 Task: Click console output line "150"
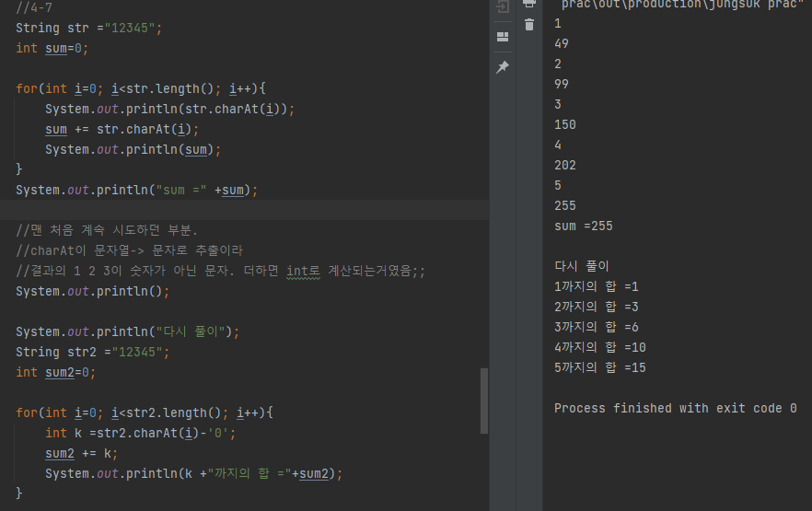(x=565, y=125)
